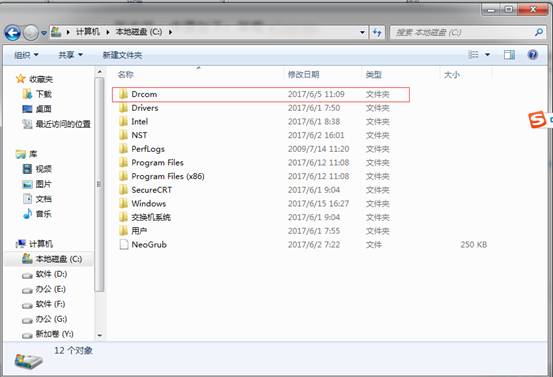
Task: Click the SecureCRT folder name
Action: tap(152, 190)
